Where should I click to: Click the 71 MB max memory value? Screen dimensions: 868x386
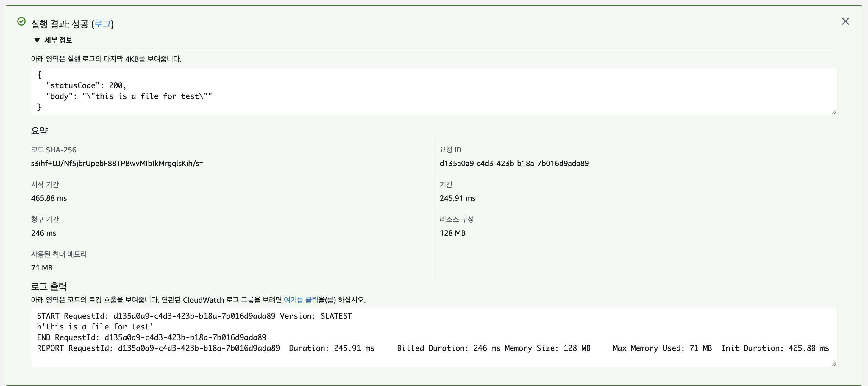[42, 268]
